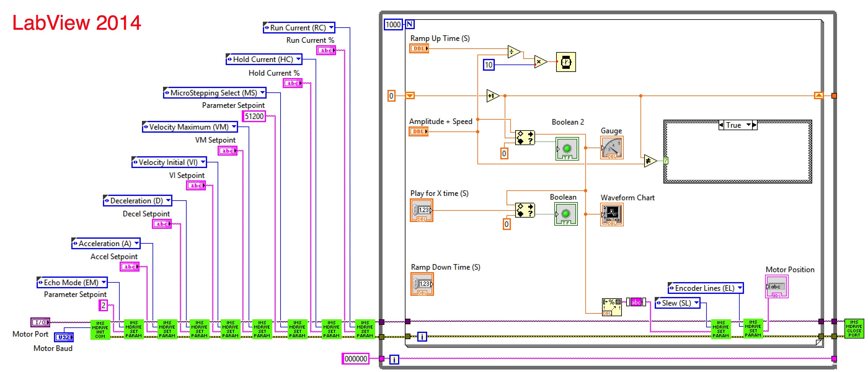Click the IMS MDRIVE INIT COM block
868x372 pixels.
tap(100, 329)
